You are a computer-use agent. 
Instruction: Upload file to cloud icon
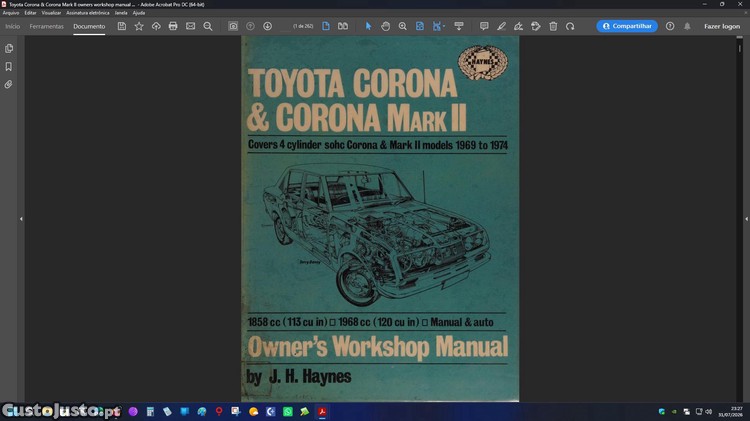156,26
